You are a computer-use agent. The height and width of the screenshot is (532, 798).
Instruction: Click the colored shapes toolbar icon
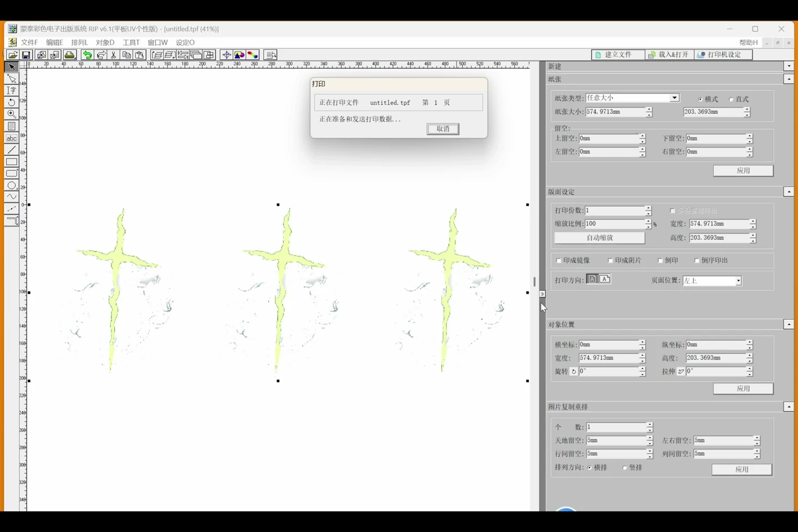(x=239, y=55)
